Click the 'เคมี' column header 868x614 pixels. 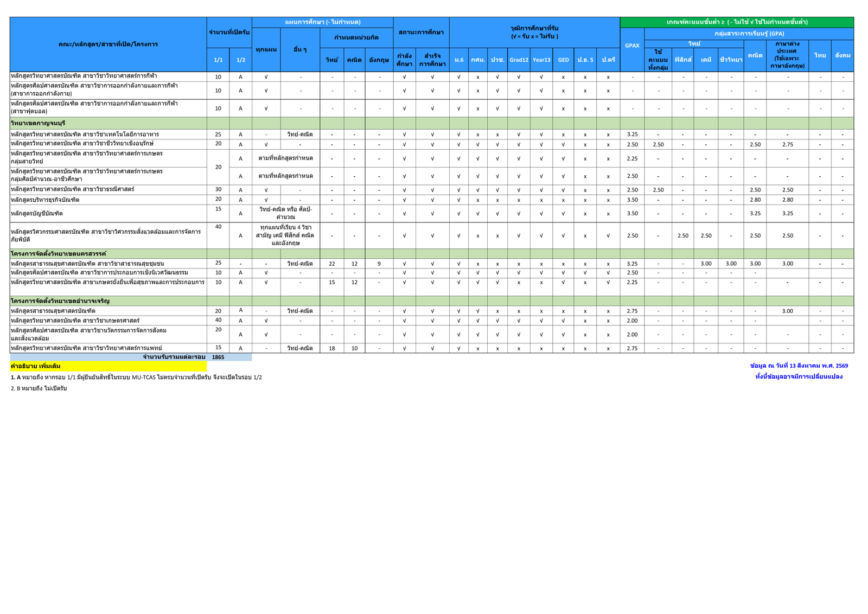pyautogui.click(x=706, y=60)
